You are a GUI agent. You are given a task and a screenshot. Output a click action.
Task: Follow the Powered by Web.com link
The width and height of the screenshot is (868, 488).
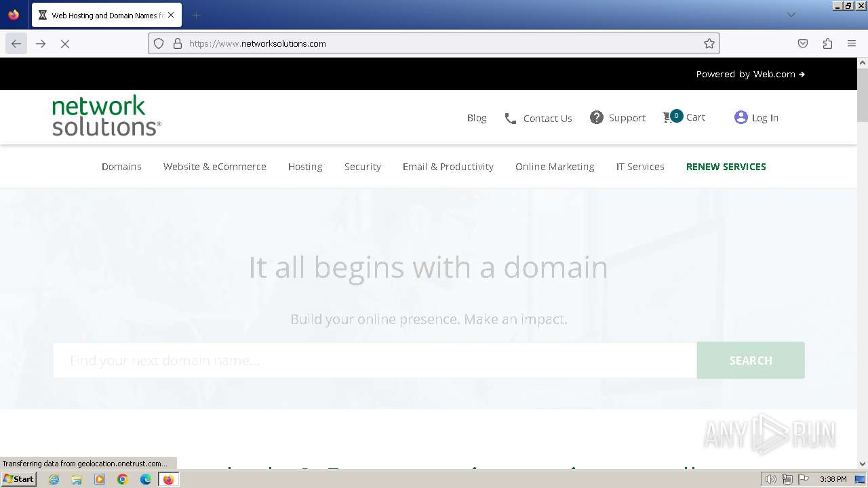click(x=750, y=74)
